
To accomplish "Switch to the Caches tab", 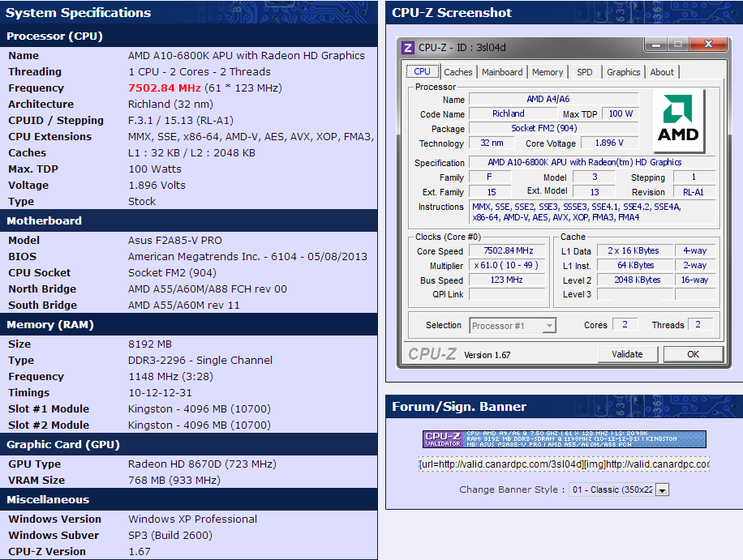I will (x=458, y=72).
